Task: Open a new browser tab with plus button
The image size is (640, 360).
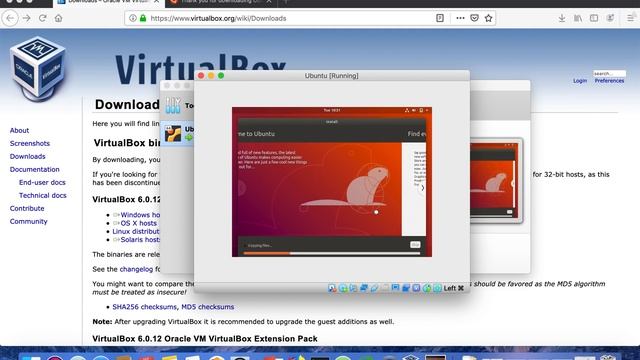Action: (286, 2)
